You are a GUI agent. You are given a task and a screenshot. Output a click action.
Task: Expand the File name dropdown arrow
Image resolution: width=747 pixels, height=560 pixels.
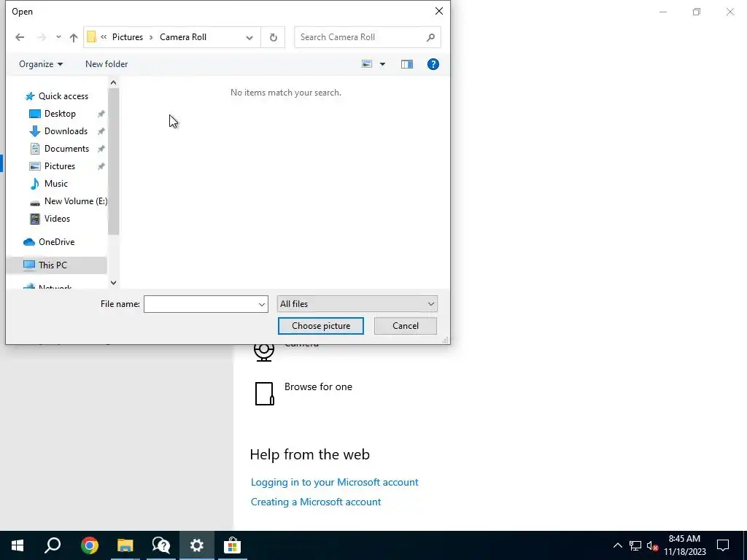(262, 304)
